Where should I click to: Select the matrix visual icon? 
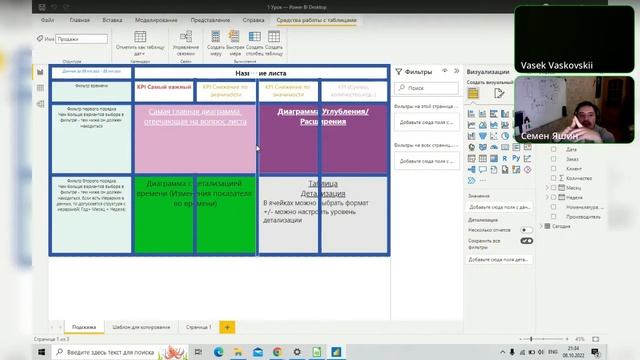click(494, 158)
